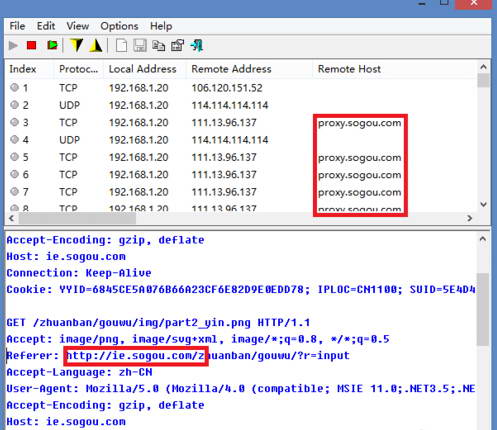Image resolution: width=497 pixels, height=430 pixels.
Task: Select remote address 106.120.151.52
Action: click(x=227, y=88)
